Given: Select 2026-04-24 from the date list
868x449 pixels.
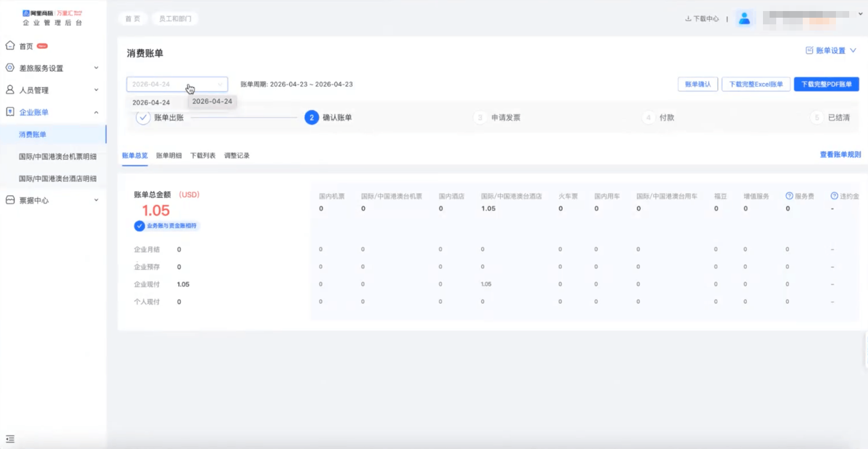Looking at the screenshot, I should pyautogui.click(x=151, y=103).
